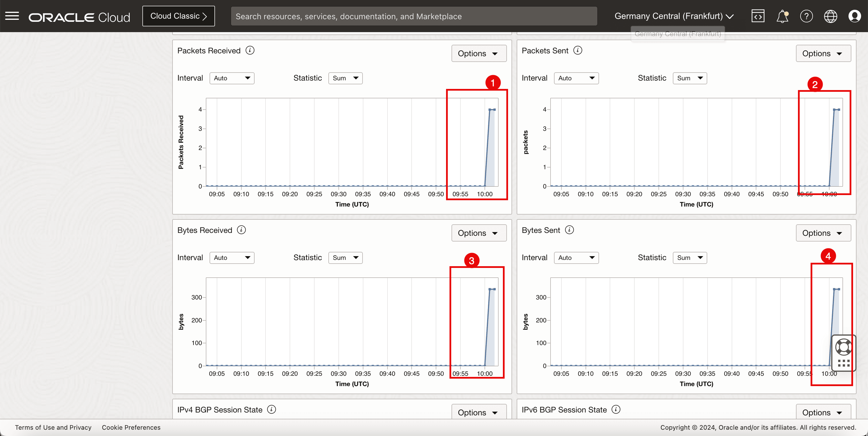
Task: Open Options menu for Packets Sent
Action: tap(823, 54)
